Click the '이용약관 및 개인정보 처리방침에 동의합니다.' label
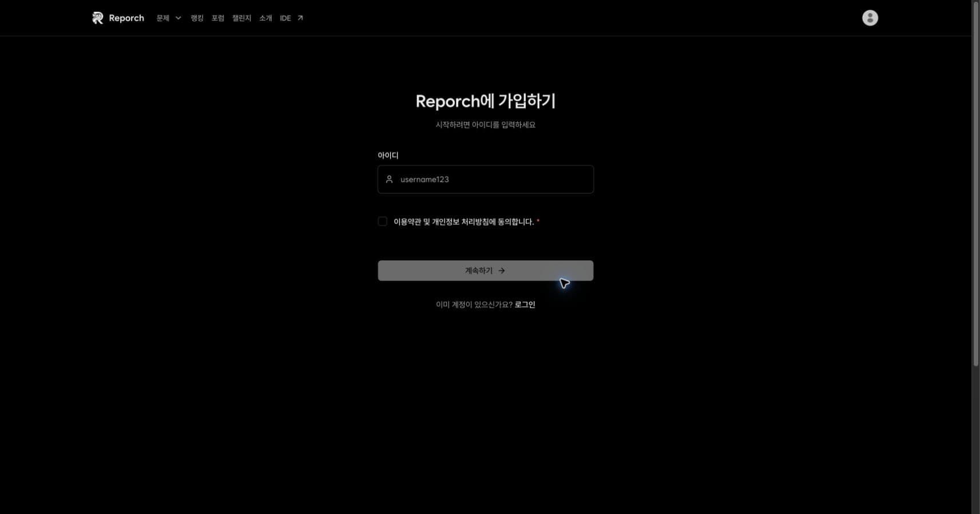 [464, 222]
